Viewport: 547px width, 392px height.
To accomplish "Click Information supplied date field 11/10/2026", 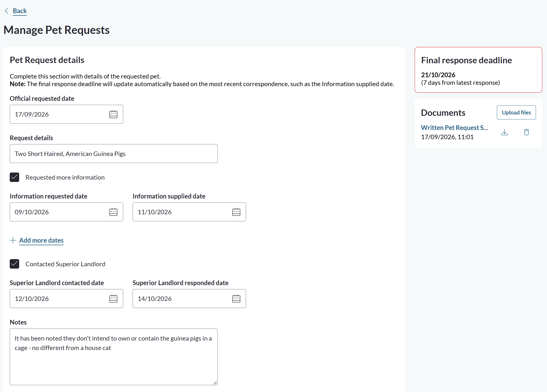I will [x=189, y=212].
